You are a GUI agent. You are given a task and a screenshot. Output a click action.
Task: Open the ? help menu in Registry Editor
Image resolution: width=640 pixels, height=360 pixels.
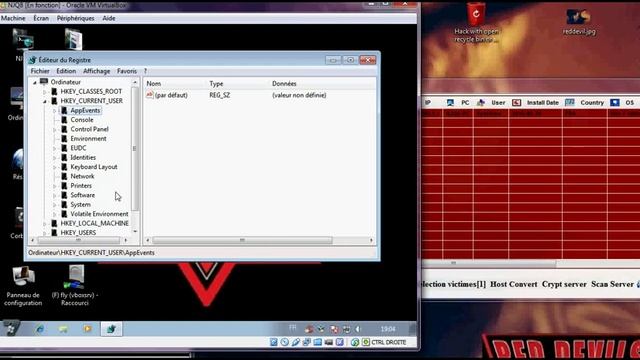click(145, 71)
